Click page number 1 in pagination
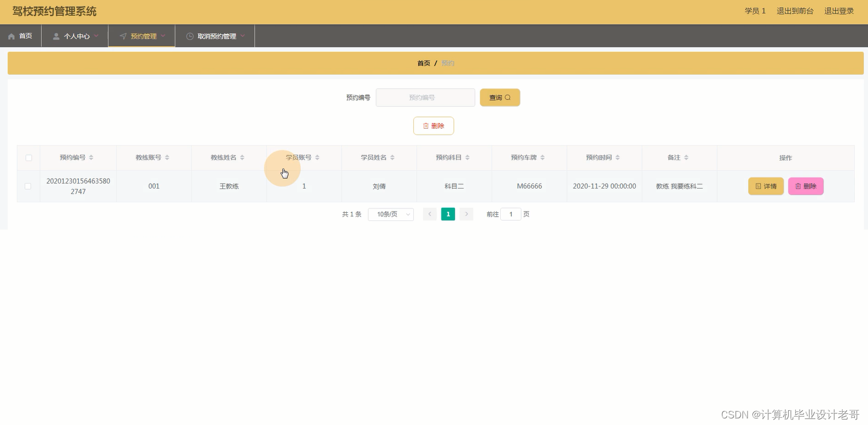 coord(448,214)
